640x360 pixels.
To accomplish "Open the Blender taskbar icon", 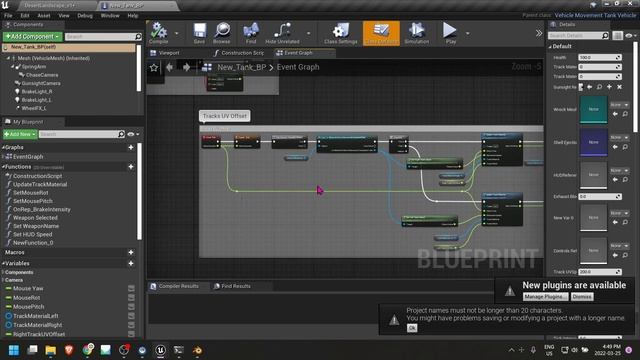I will point(198,350).
